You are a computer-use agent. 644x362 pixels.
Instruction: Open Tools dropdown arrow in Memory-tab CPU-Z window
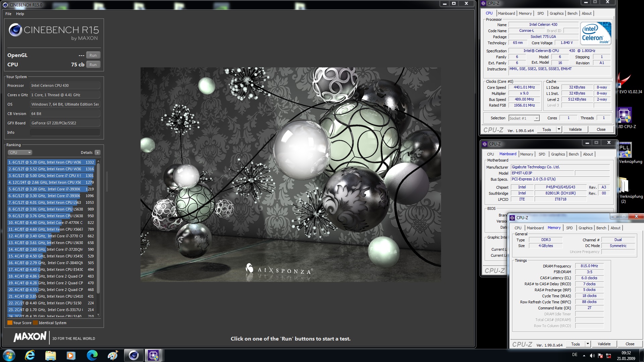point(588,344)
